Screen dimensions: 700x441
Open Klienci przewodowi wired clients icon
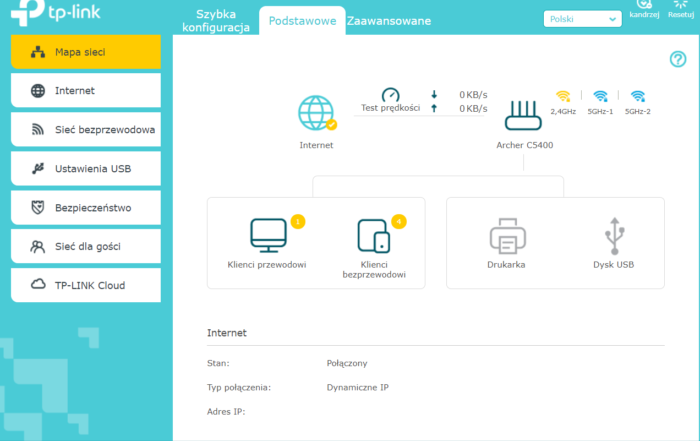[x=267, y=235]
